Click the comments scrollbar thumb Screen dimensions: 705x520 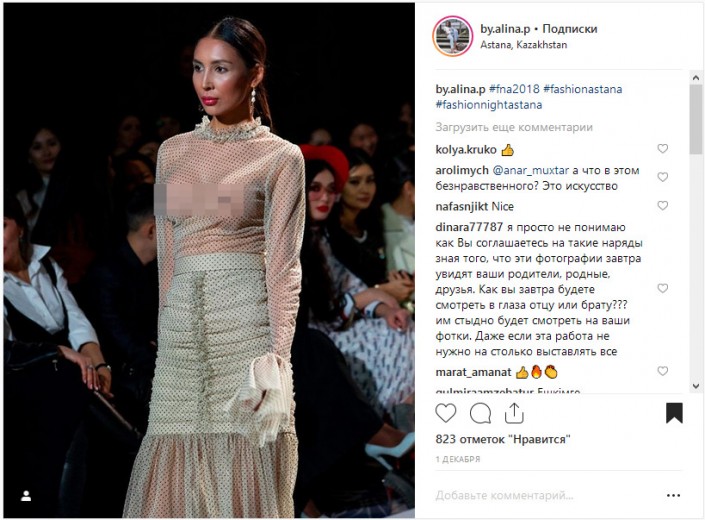[x=696, y=119]
